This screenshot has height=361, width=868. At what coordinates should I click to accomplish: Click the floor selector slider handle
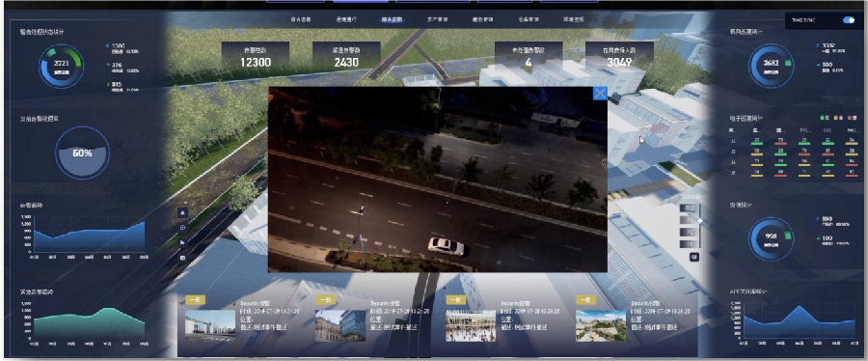point(700,221)
